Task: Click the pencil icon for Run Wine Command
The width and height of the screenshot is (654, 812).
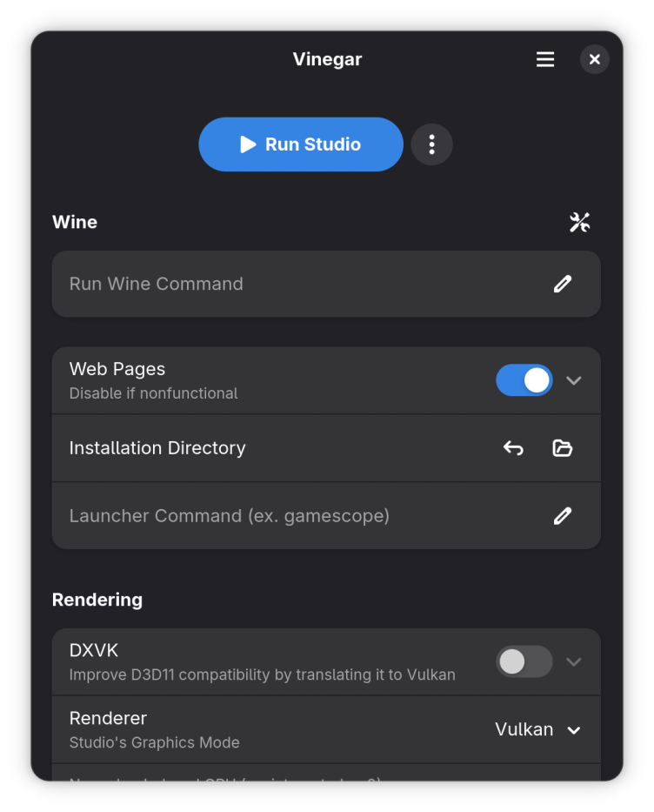Action: [563, 284]
